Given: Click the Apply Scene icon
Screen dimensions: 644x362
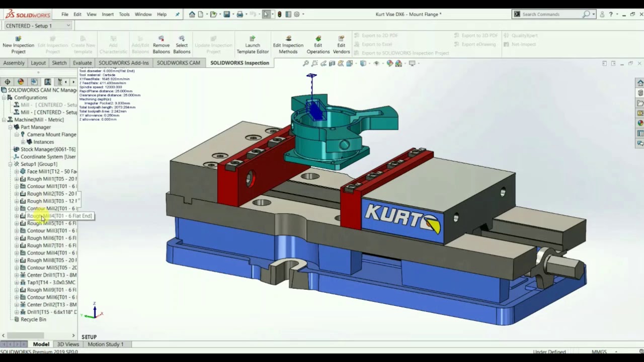Looking at the screenshot, I should click(x=398, y=63).
